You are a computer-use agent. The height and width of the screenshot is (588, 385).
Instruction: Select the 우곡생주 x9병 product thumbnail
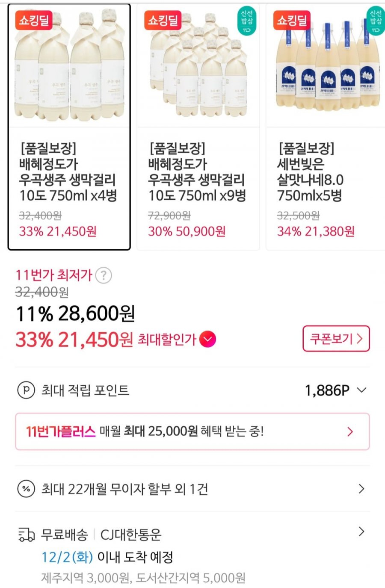[x=198, y=65]
